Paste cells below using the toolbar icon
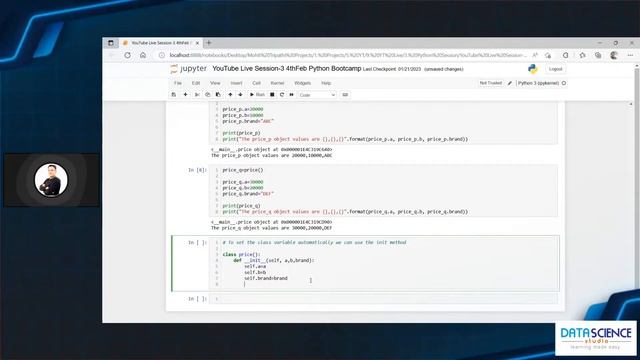 (x=218, y=95)
